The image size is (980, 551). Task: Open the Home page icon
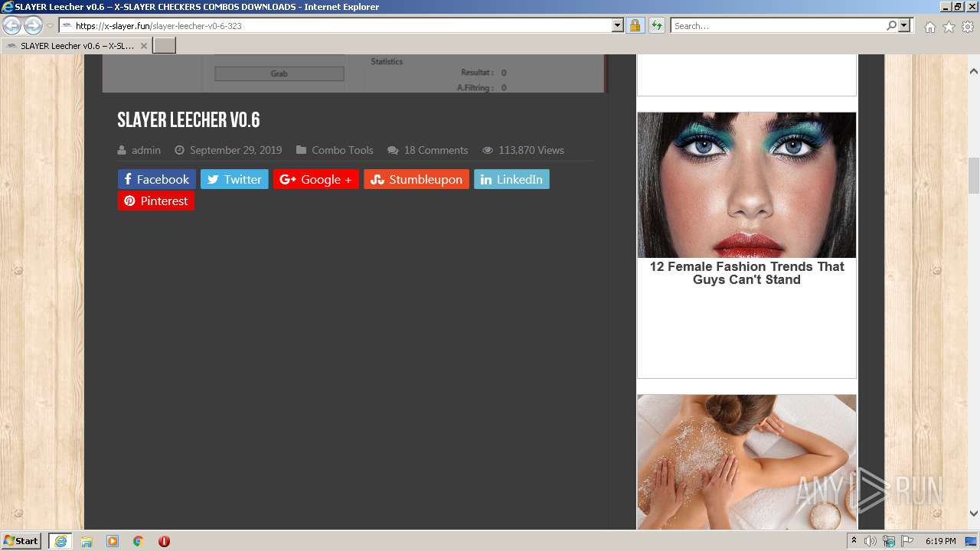coord(929,27)
